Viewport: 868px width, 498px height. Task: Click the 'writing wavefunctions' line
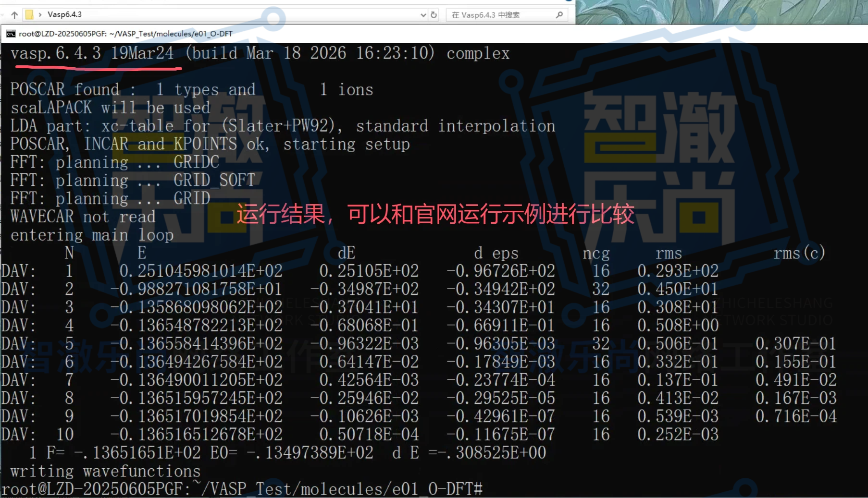coord(106,471)
